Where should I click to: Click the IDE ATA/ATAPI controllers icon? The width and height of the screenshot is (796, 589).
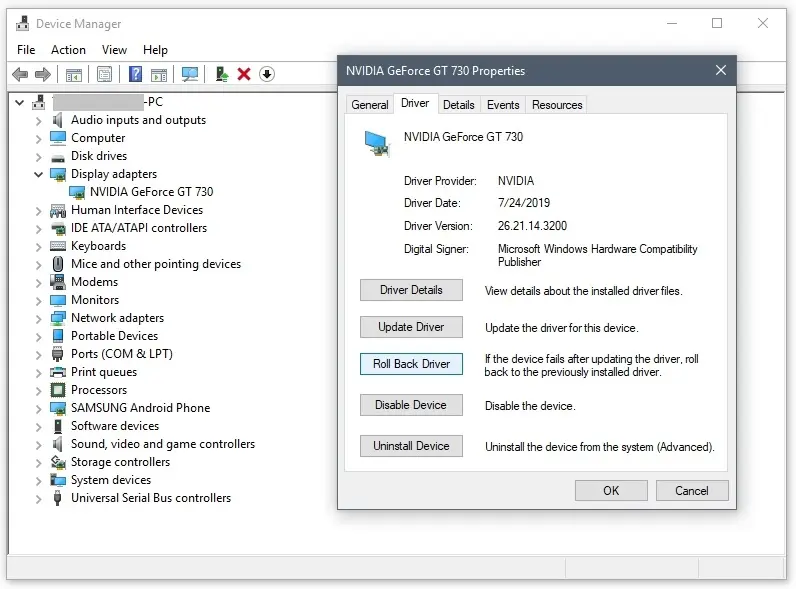coord(58,228)
